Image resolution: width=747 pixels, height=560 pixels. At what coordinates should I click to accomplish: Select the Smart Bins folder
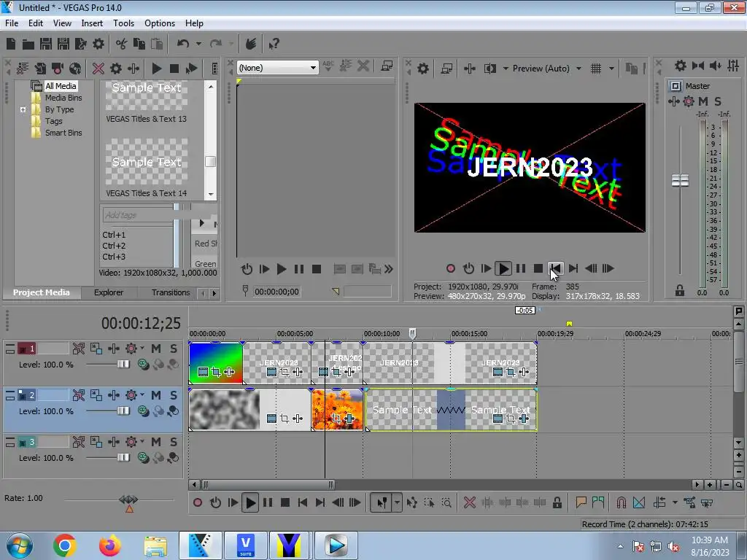[63, 133]
